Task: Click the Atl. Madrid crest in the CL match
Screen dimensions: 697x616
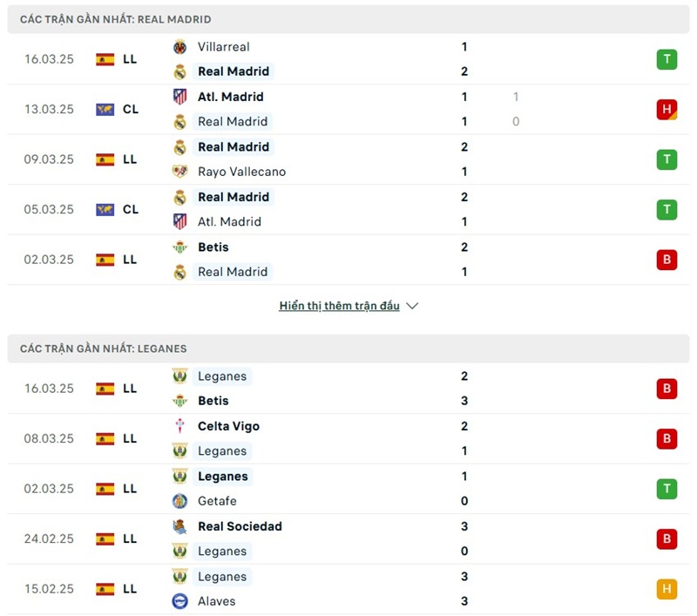Action: click(x=180, y=97)
